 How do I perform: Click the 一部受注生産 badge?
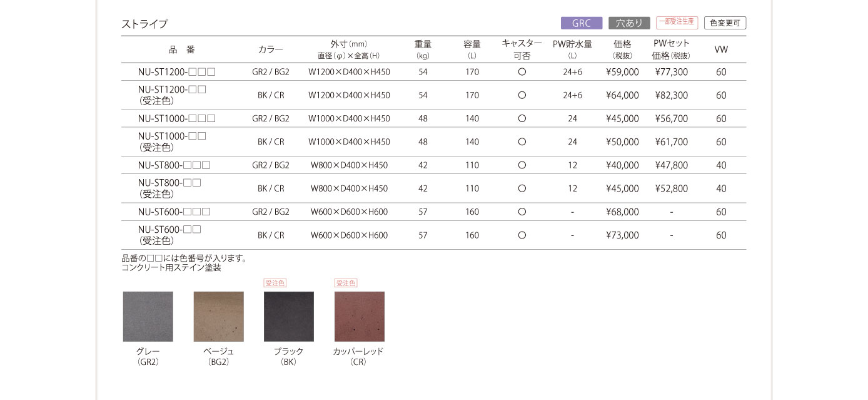point(676,23)
